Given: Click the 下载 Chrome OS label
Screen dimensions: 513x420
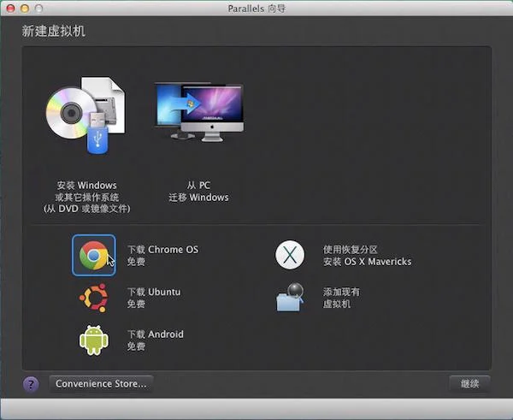Looking at the screenshot, I should (x=162, y=250).
